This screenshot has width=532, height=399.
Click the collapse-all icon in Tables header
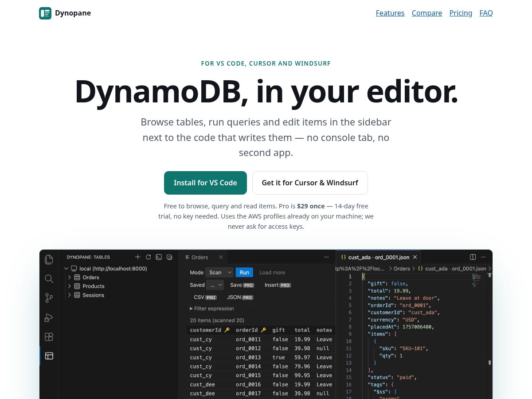click(169, 257)
